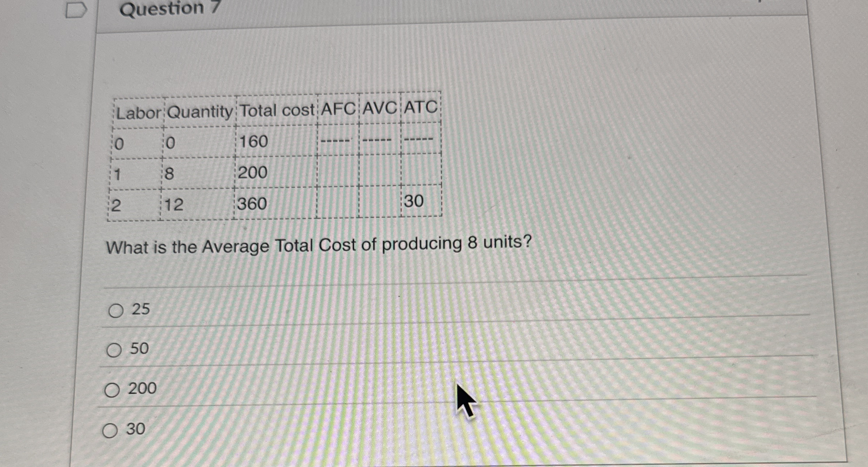The image size is (868, 467).
Task: Click the Quantity column header
Action: tap(200, 111)
